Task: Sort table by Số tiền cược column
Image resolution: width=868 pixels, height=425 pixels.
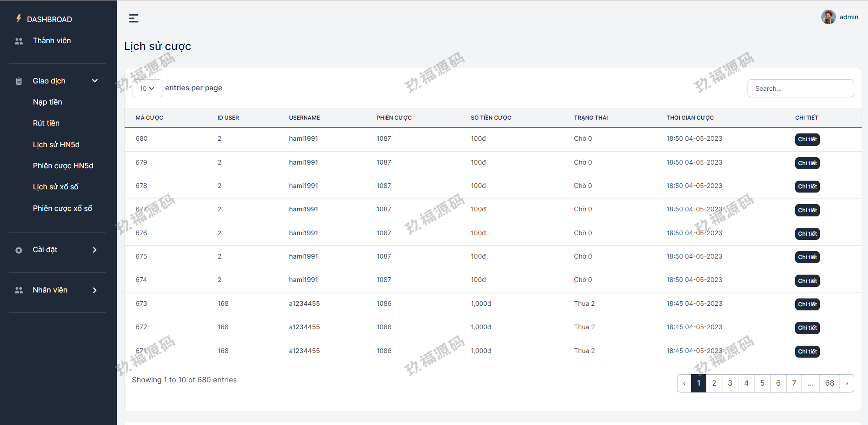Action: point(491,118)
